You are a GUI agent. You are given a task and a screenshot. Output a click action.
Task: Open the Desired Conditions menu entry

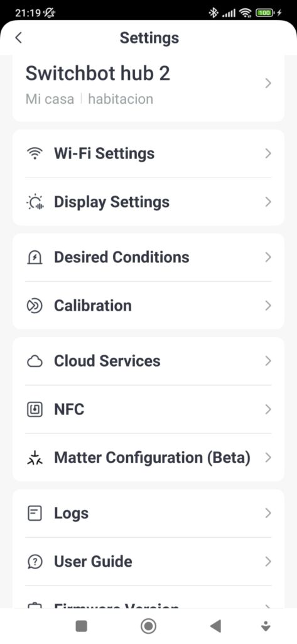[x=148, y=257]
